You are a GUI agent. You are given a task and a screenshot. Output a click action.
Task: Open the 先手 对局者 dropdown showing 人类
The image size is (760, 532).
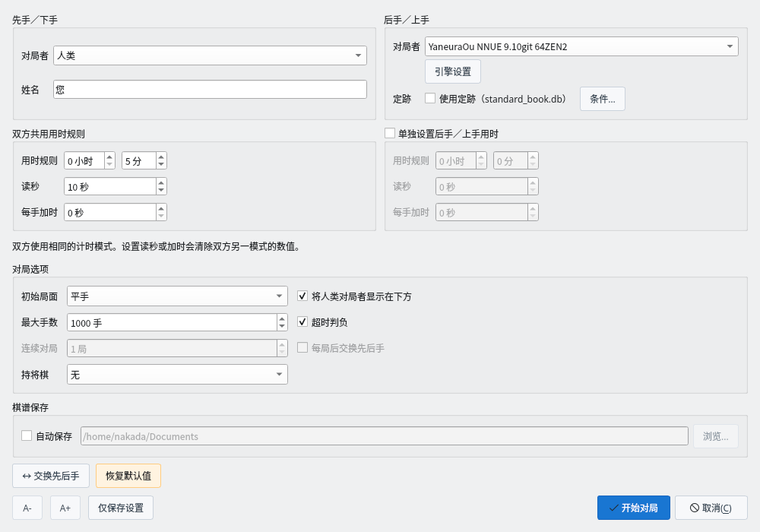click(x=210, y=55)
